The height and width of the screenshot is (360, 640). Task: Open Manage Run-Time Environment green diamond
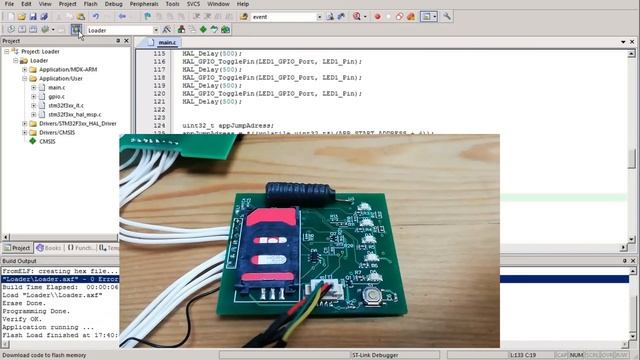click(x=203, y=29)
